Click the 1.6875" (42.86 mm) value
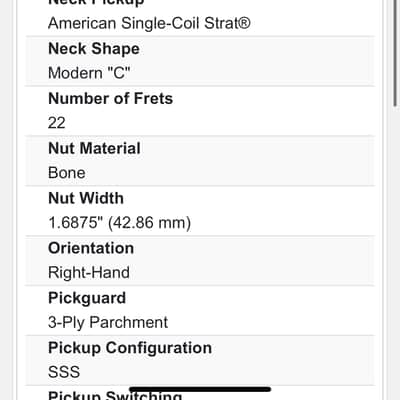Viewport: 400px width, 400px height. click(120, 223)
